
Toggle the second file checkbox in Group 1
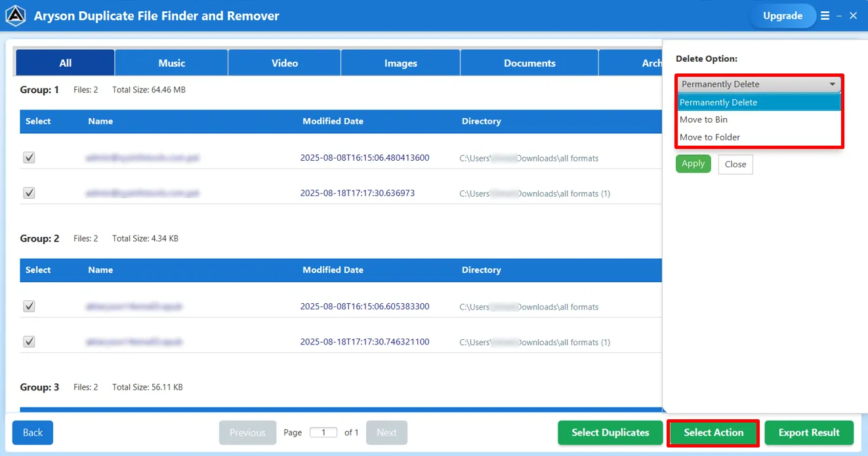pos(29,192)
